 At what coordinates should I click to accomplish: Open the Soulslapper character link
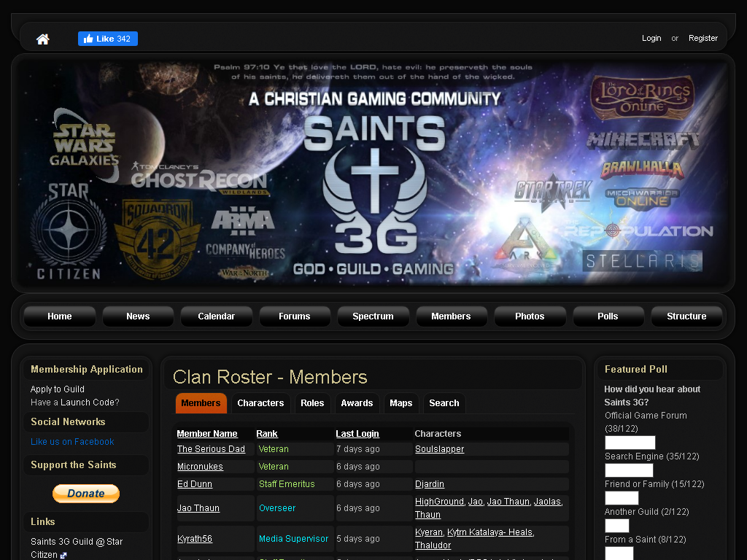pos(439,449)
